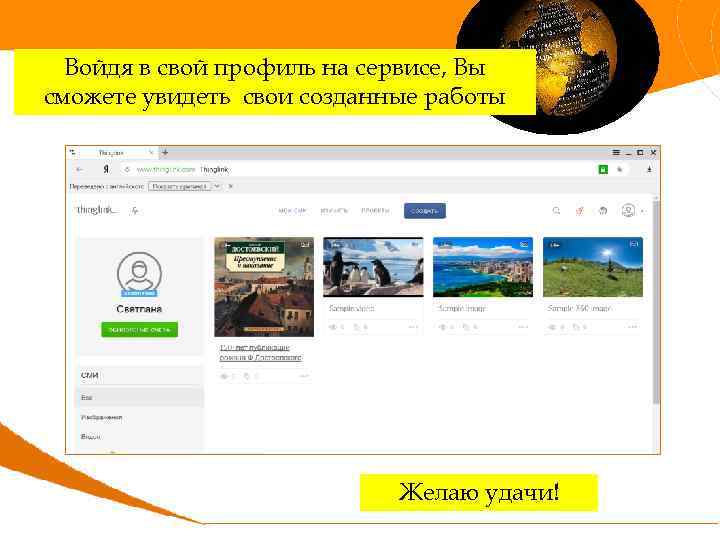
Task: Select 'Все' filter in the sidebar
Action: pos(140,398)
